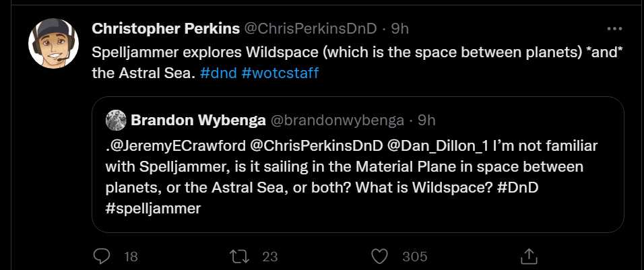Open the three-dot more options menu
Viewport: 644px width, 270px height.
pos(614,29)
